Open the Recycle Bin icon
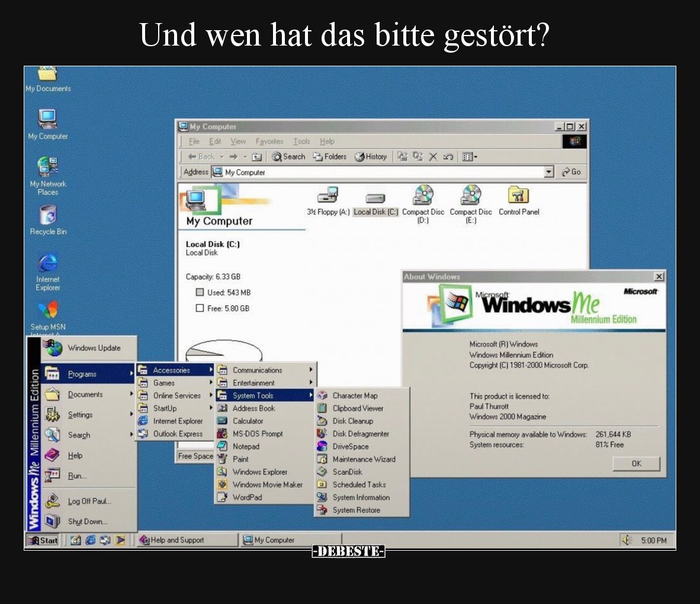Screen dimensions: 700x604 (x=47, y=220)
